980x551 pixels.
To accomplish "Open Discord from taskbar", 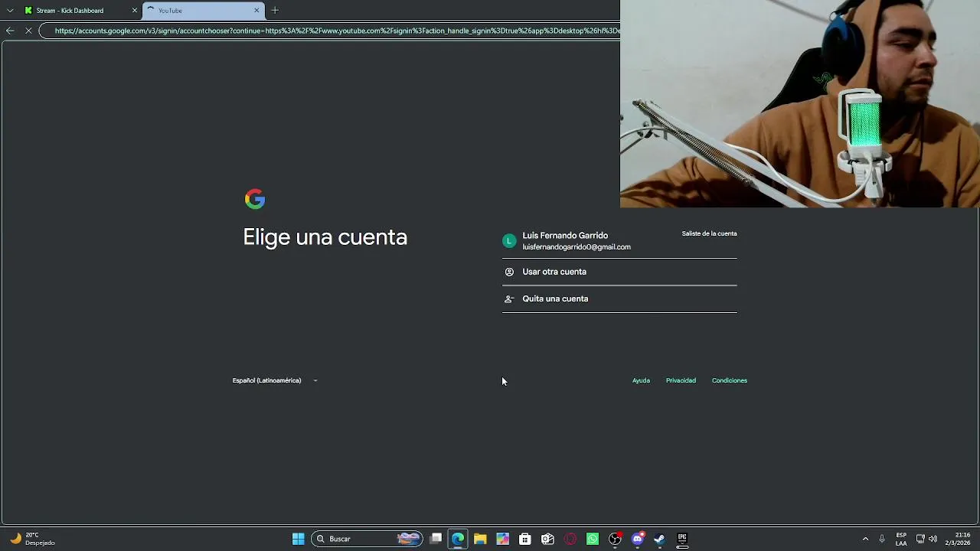I will pyautogui.click(x=637, y=539).
